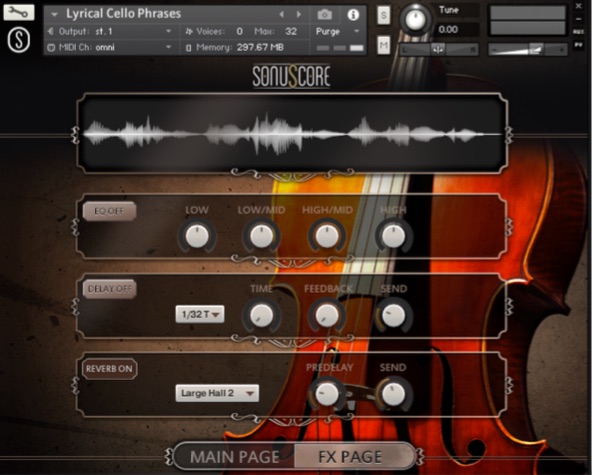Screen dimensions: 592x475
Task: Adjust the LOW EQ knob
Action: click(x=197, y=236)
